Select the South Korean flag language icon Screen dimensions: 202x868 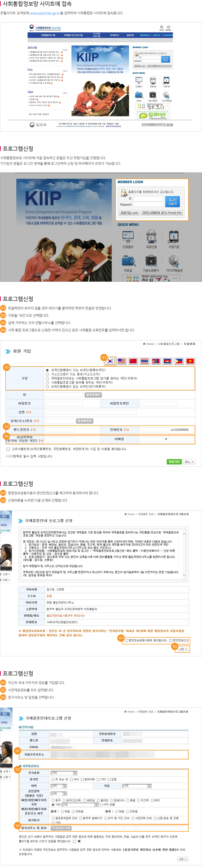pos(110,361)
